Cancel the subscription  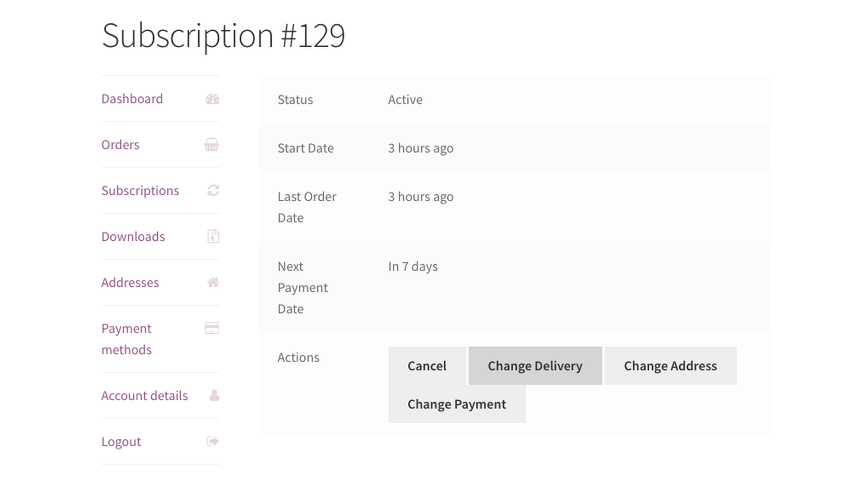(x=427, y=366)
